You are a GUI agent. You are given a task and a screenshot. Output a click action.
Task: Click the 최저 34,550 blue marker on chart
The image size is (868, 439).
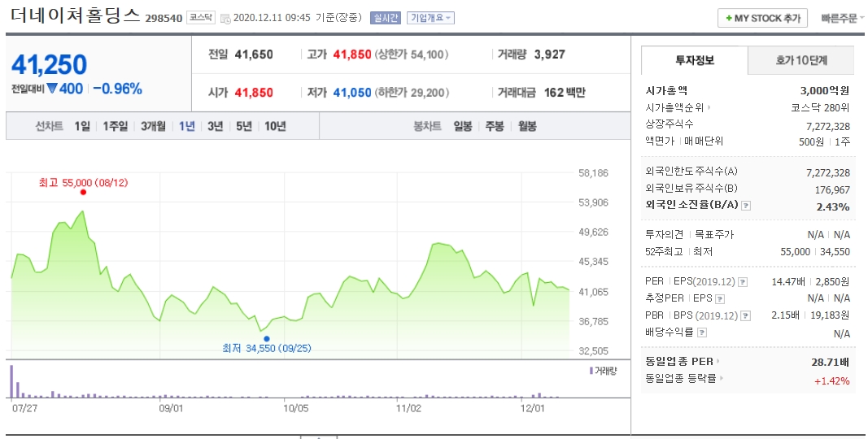click(267, 339)
